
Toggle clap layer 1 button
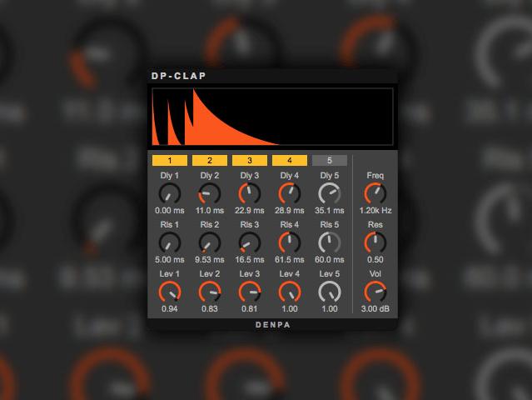point(170,161)
